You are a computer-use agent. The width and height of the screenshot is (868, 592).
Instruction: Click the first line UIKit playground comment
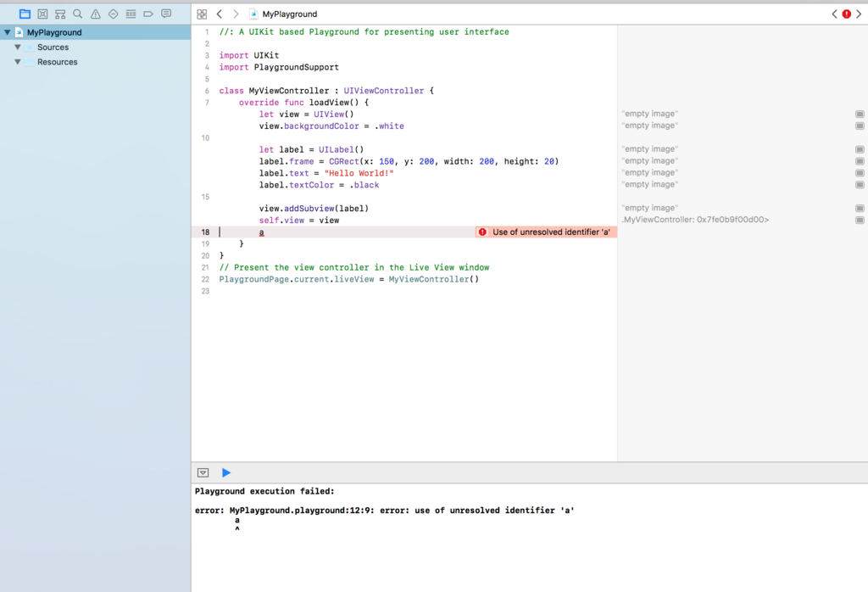tap(364, 32)
